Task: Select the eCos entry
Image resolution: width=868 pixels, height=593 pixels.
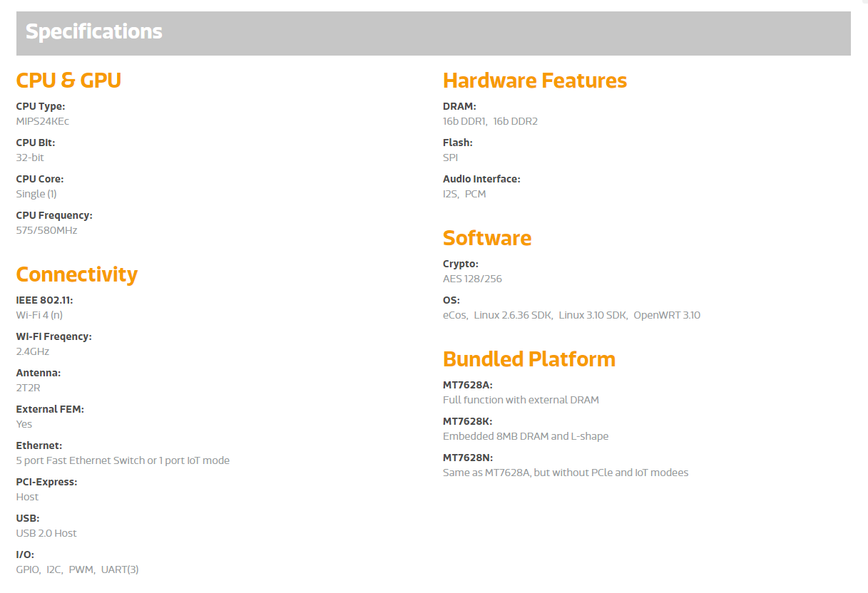Action: [x=455, y=315]
